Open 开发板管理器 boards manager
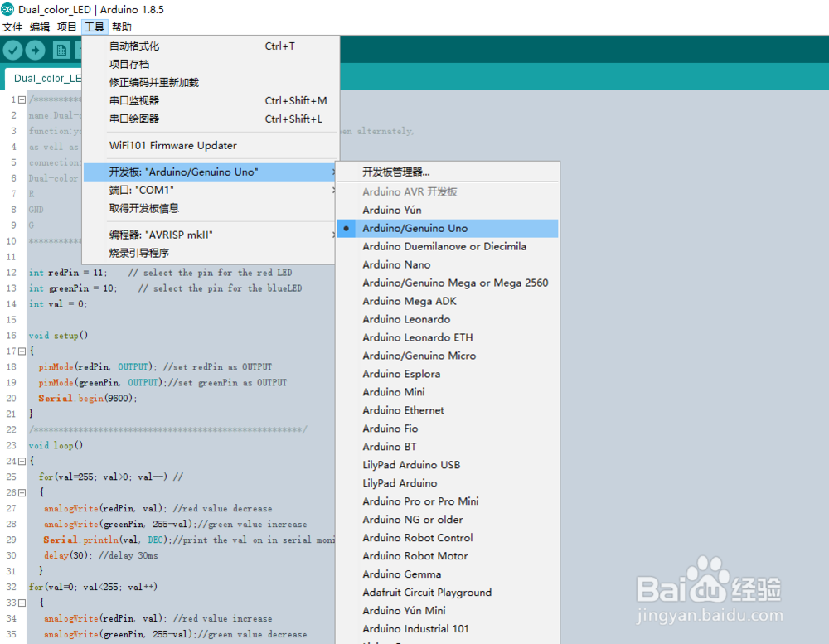 click(x=448, y=172)
